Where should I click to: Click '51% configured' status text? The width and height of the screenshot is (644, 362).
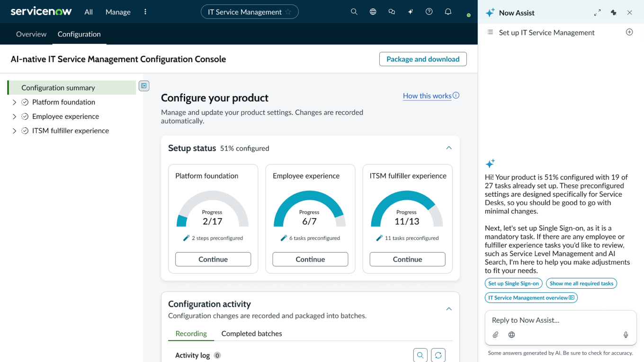click(244, 148)
